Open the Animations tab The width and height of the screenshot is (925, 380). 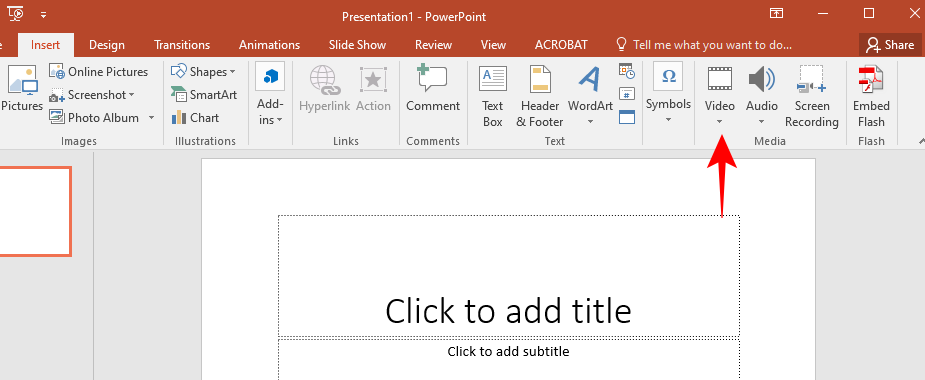[269, 45]
